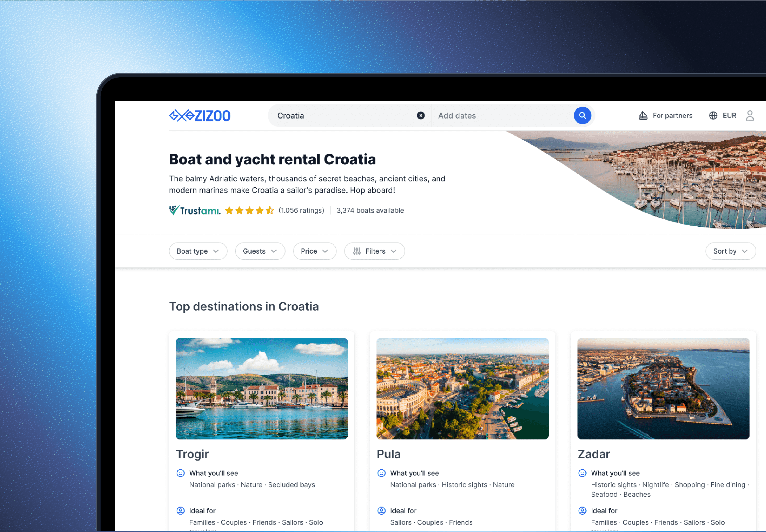This screenshot has width=766, height=532.
Task: Click the globe icon next to EUR
Action: [713, 115]
